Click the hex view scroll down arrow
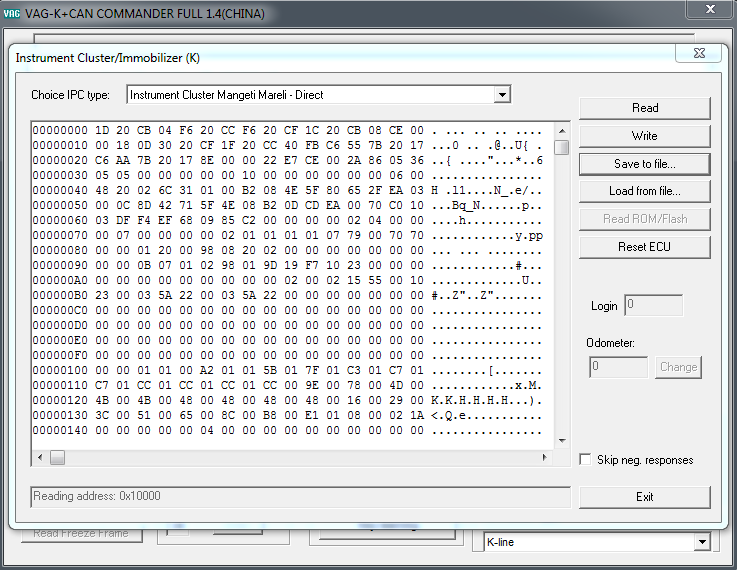 point(562,441)
